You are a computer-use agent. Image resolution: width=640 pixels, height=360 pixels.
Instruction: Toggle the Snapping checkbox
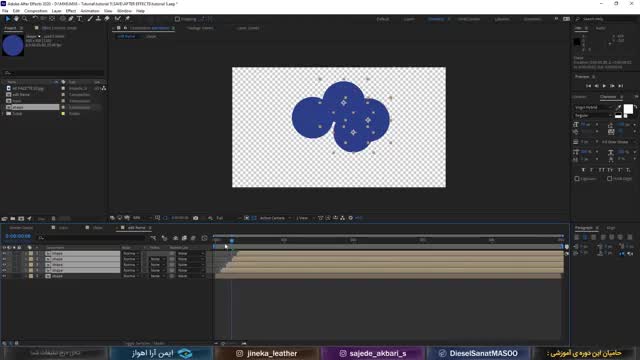click(x=177, y=19)
